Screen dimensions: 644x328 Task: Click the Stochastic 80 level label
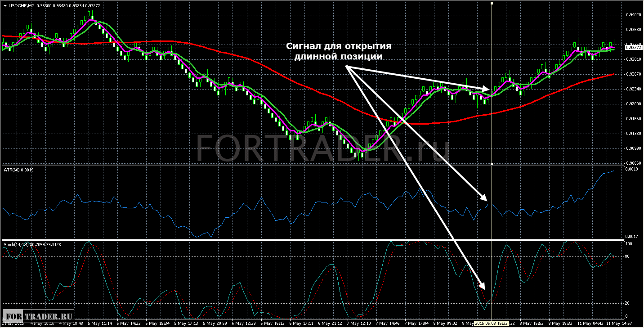pos(629,256)
